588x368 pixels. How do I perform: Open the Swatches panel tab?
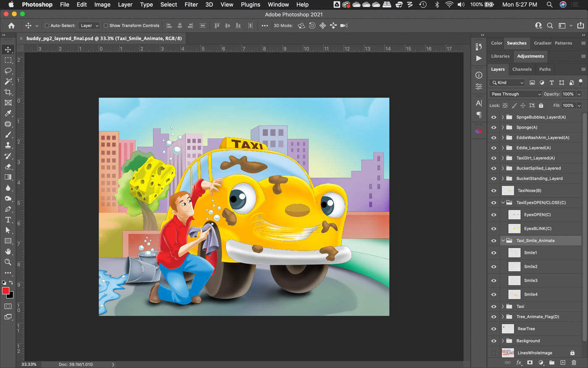click(x=516, y=43)
